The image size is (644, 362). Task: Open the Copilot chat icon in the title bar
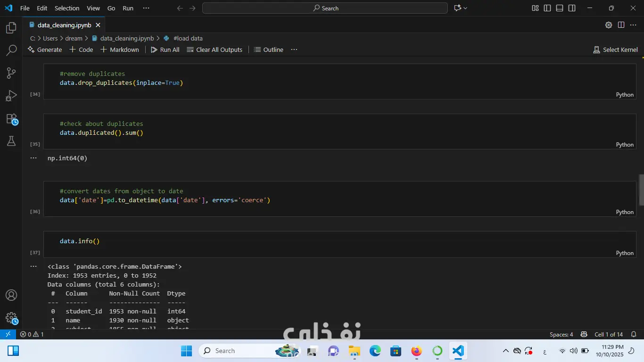(457, 8)
